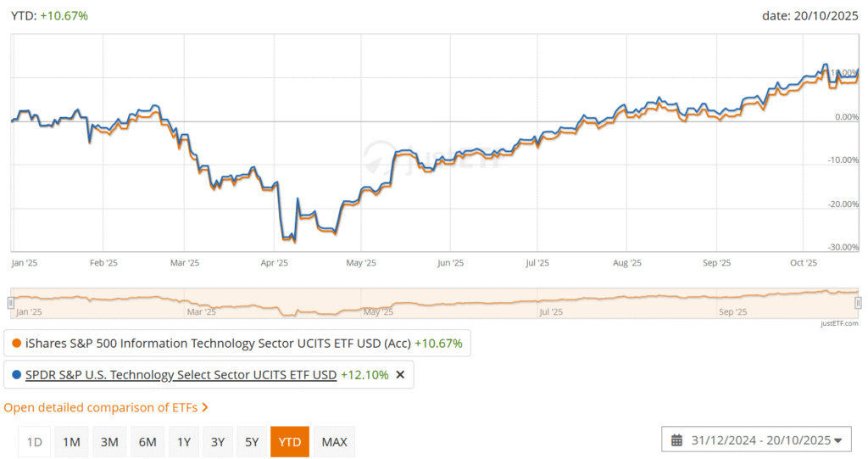This screenshot has height=459, width=868.
Task: Click inside the mini navigator chart strip
Action: pos(424,303)
